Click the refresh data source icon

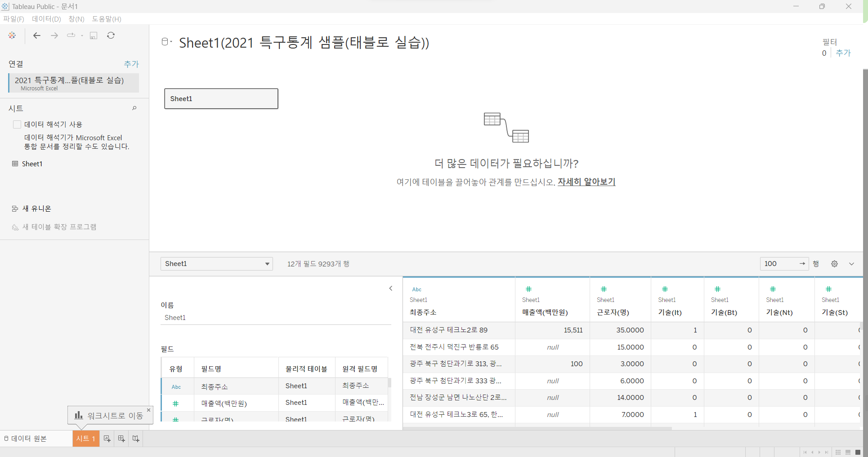coord(111,35)
